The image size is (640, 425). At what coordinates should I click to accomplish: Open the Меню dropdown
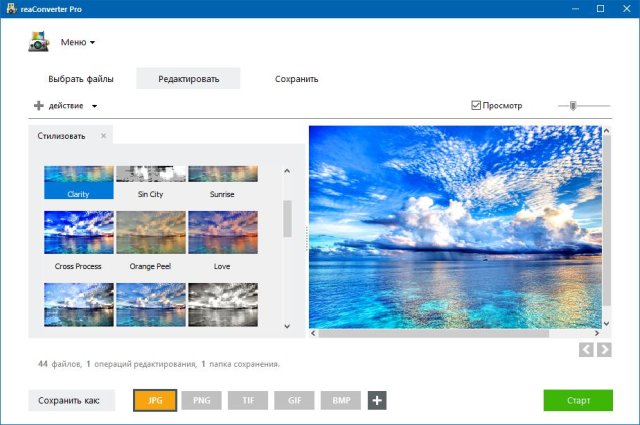pos(78,43)
